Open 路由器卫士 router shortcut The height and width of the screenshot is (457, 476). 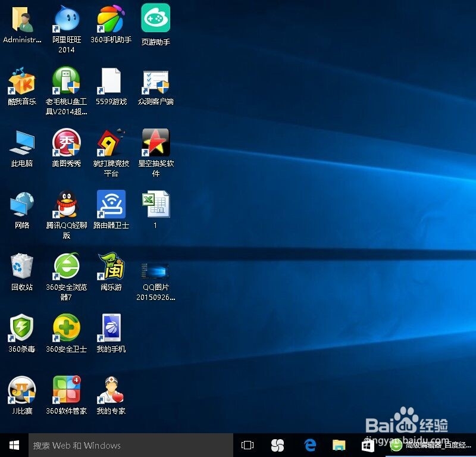(111, 204)
